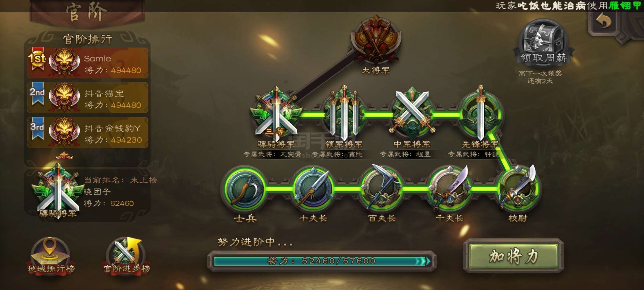
Task: Open the 地域排行榜 regional ranking
Action: point(51,256)
